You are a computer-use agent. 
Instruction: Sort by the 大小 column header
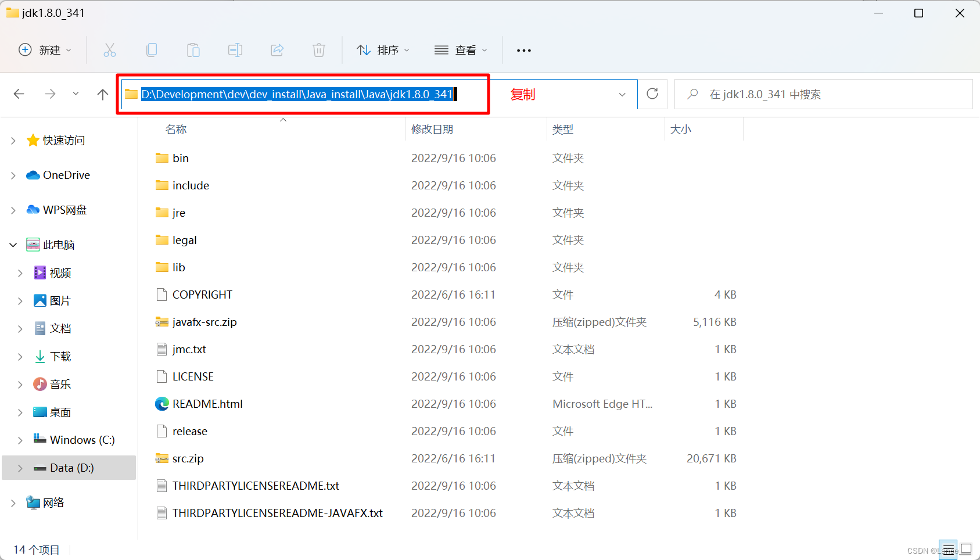681,129
